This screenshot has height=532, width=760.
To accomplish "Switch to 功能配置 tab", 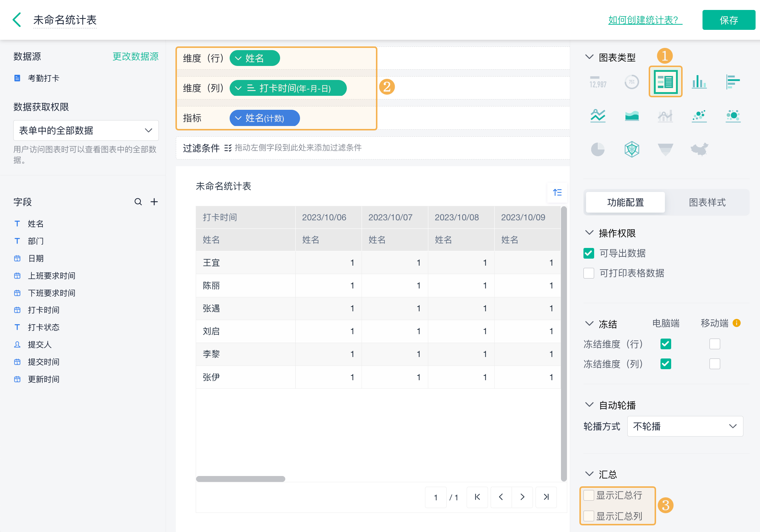I will pos(625,202).
